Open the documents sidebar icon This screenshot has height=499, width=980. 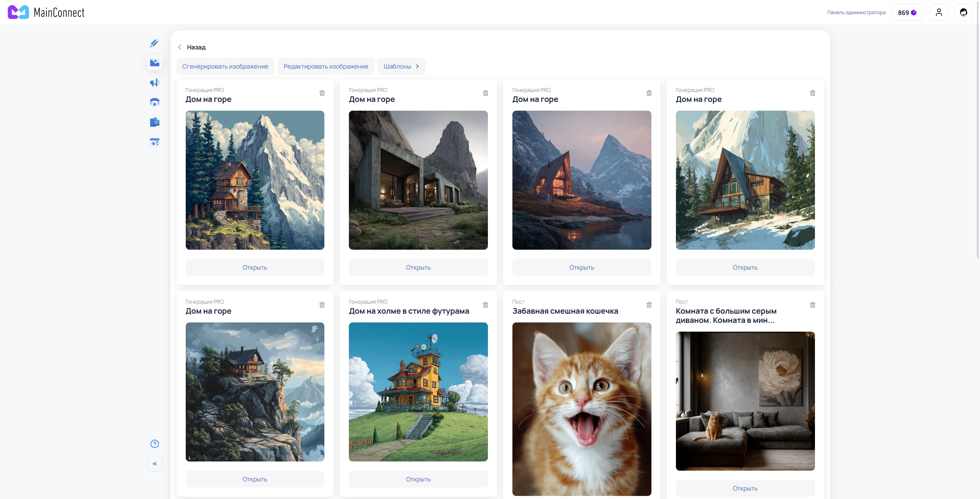coord(154,122)
